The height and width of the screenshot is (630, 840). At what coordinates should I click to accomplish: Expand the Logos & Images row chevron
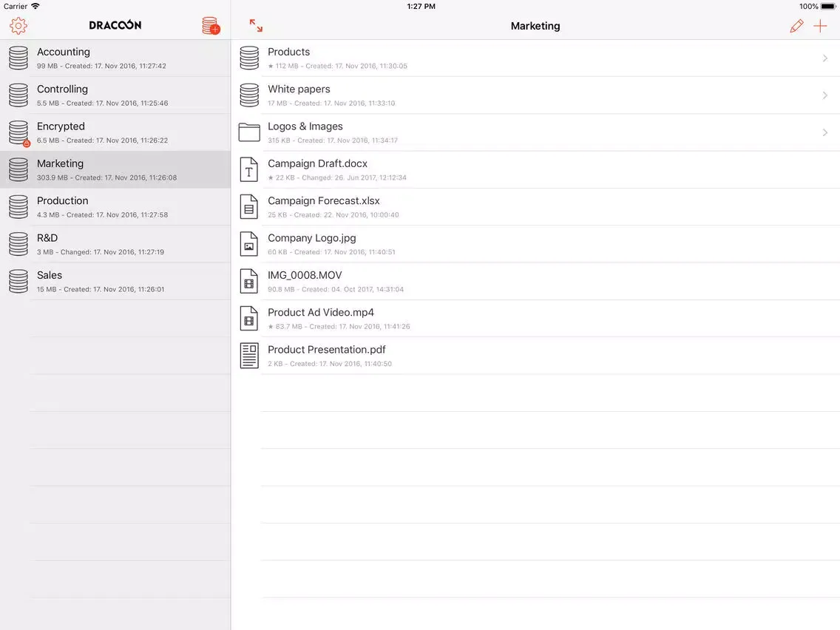tap(825, 132)
